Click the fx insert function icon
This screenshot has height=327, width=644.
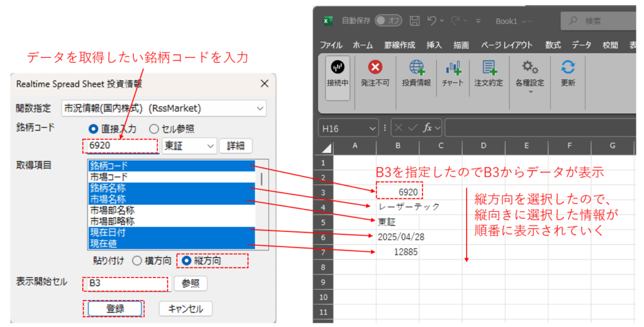428,128
